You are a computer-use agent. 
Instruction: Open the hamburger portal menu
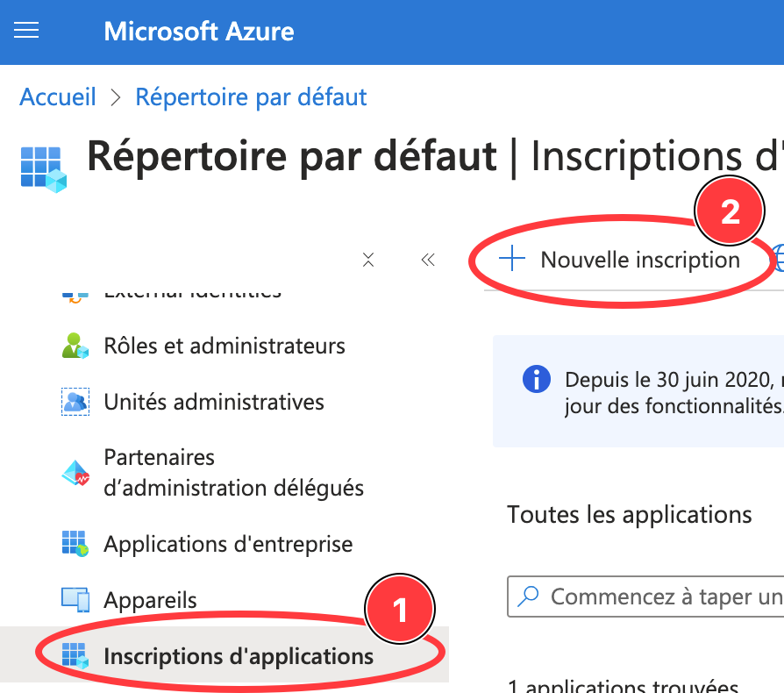(x=27, y=32)
